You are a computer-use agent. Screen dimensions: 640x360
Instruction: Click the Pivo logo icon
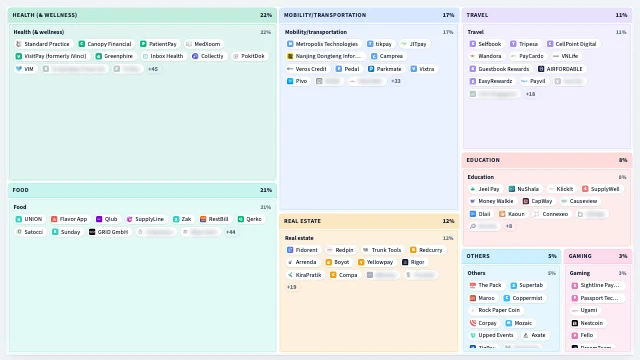290,81
